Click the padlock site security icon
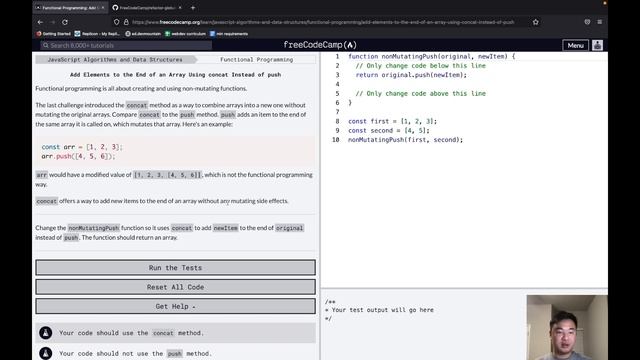Viewport: 640px width, 360px height. pyautogui.click(x=126, y=22)
